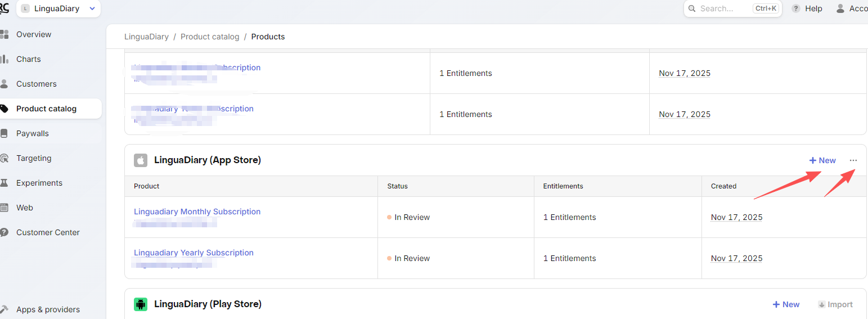This screenshot has height=319, width=868.
Task: Click the Help question mark icon
Action: (x=796, y=8)
